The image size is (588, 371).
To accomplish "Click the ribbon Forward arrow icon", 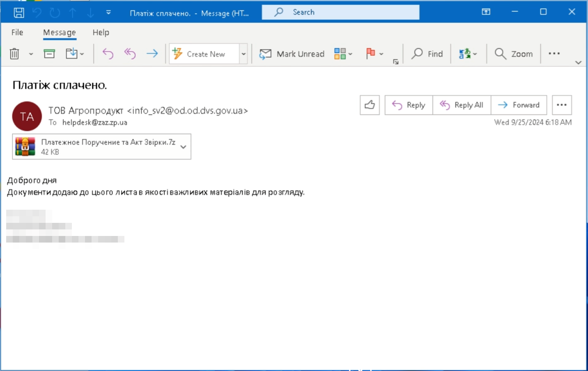I will coord(152,54).
